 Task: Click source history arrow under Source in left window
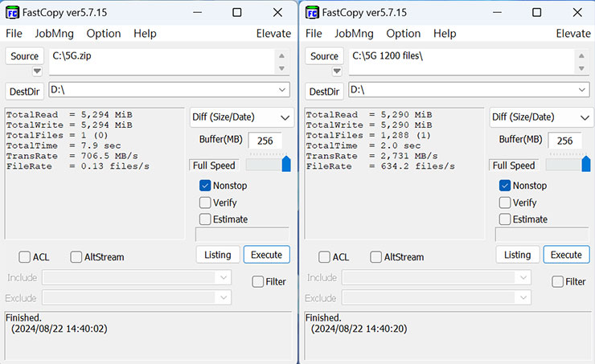click(x=37, y=71)
